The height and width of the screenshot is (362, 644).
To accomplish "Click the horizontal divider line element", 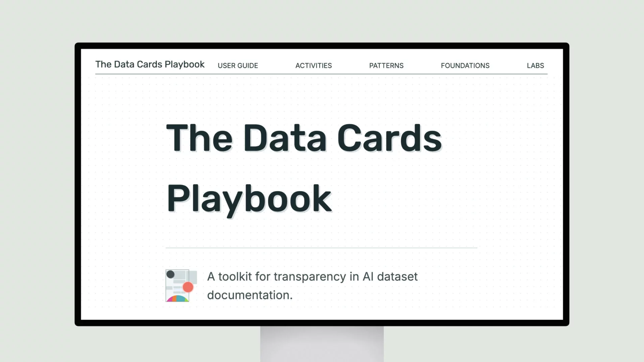I will (x=322, y=247).
